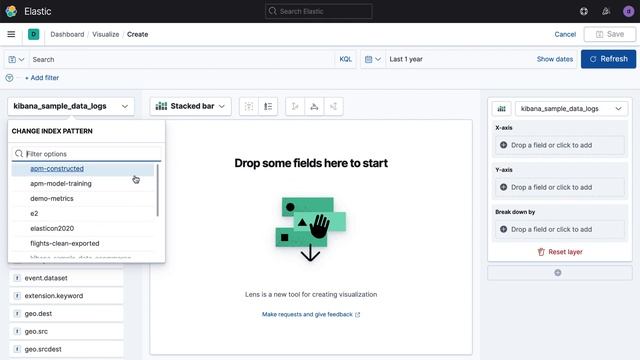Screen dimensions: 640x360
Task: Click the Cancel link
Action: (x=565, y=34)
